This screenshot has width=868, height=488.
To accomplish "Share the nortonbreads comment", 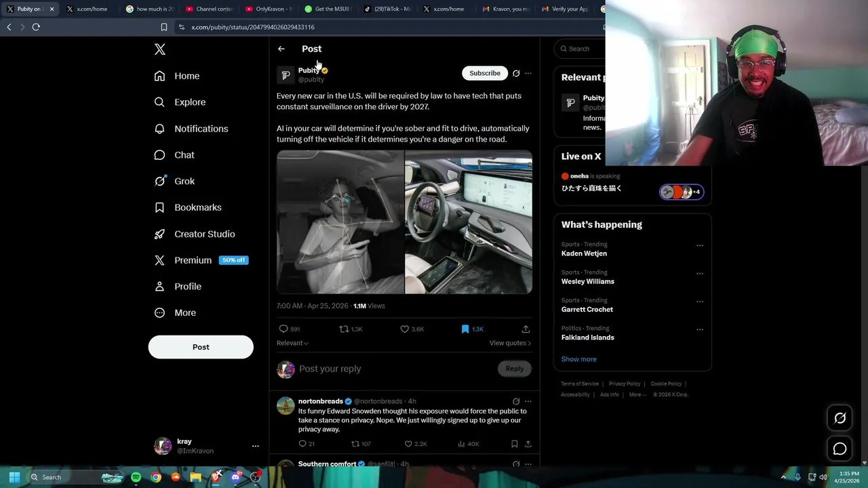I will coord(528,444).
